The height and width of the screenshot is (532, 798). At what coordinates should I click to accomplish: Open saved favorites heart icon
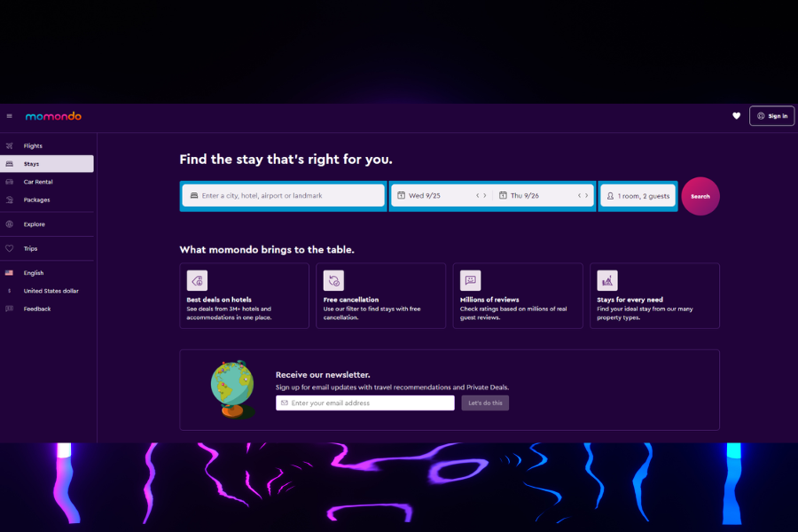[x=736, y=116]
